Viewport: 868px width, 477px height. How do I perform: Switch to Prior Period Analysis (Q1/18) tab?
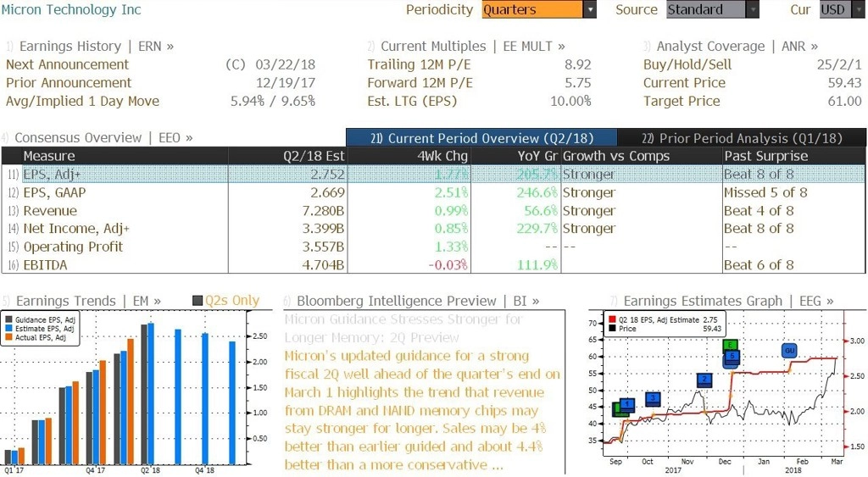click(x=741, y=138)
